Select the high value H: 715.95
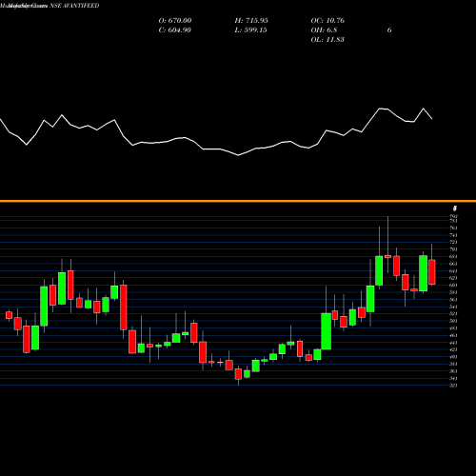The width and height of the screenshot is (476, 476). (x=251, y=21)
